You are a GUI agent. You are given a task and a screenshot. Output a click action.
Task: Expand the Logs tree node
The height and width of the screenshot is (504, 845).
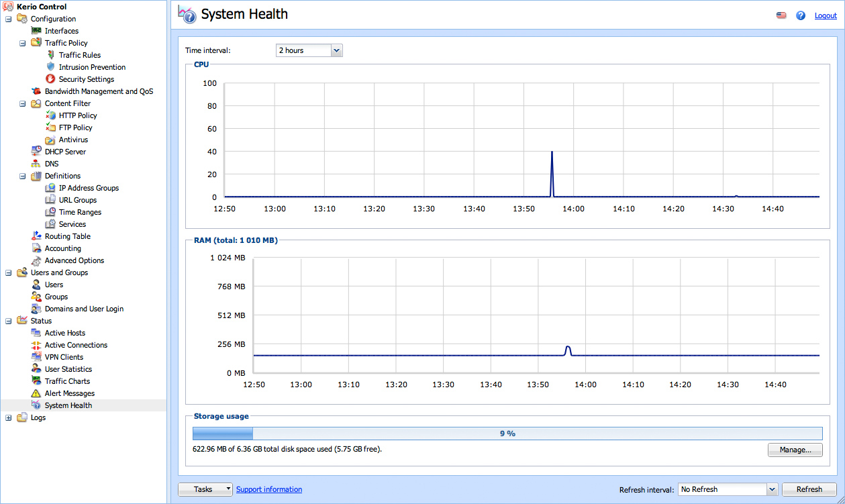[9, 417]
